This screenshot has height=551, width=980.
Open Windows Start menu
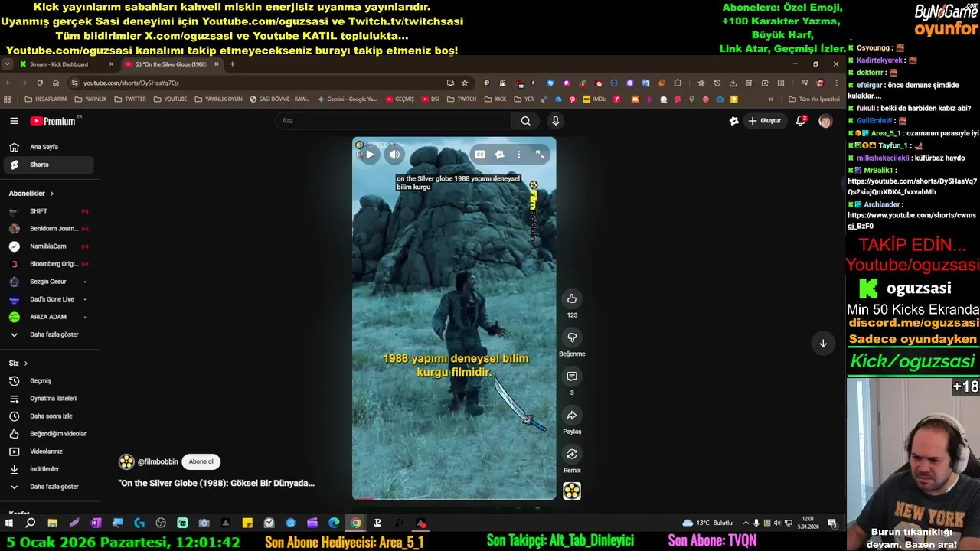coord(8,523)
